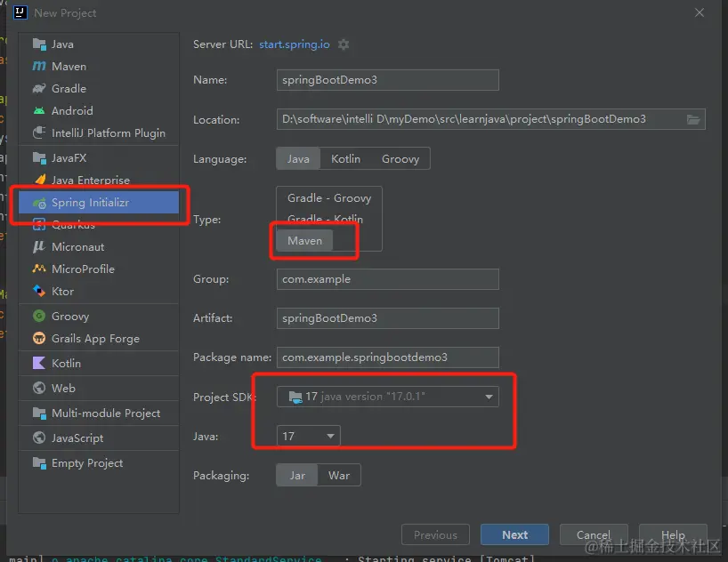Image resolution: width=728 pixels, height=562 pixels.
Task: Edit the Package name field
Action: (x=388, y=357)
